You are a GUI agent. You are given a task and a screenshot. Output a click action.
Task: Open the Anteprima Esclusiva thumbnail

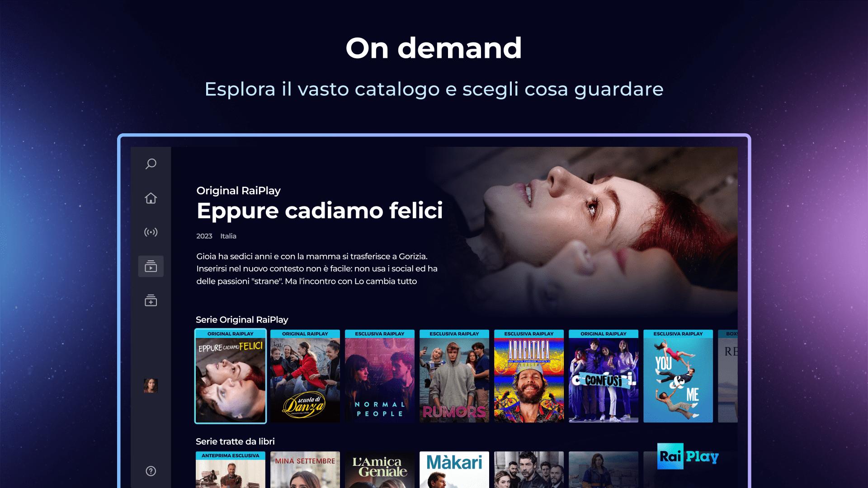tap(231, 469)
